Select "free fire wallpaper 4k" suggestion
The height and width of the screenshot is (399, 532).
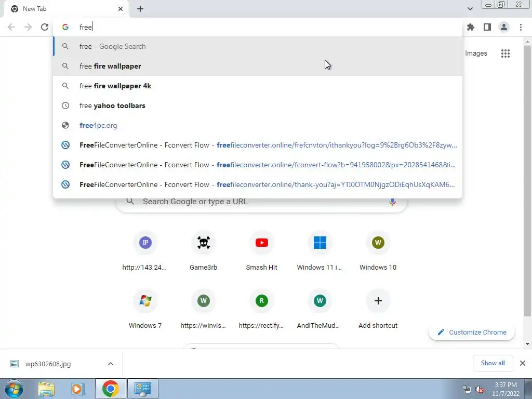tap(258, 86)
